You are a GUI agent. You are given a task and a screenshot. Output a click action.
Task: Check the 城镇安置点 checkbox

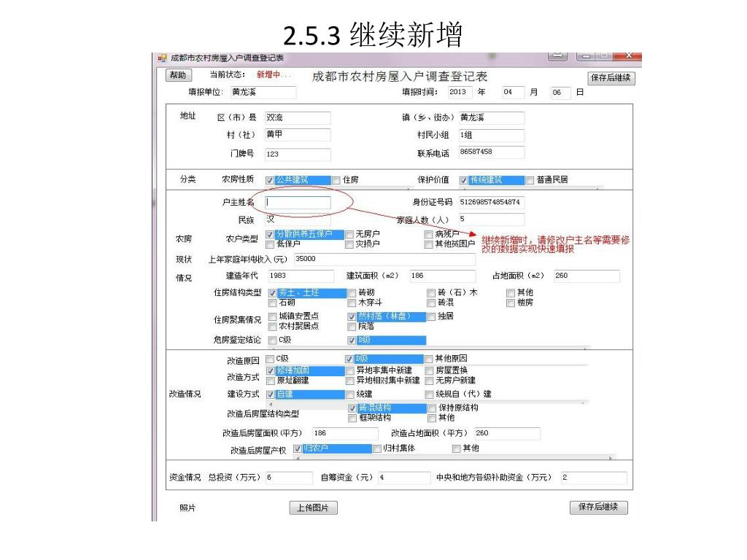tap(273, 316)
